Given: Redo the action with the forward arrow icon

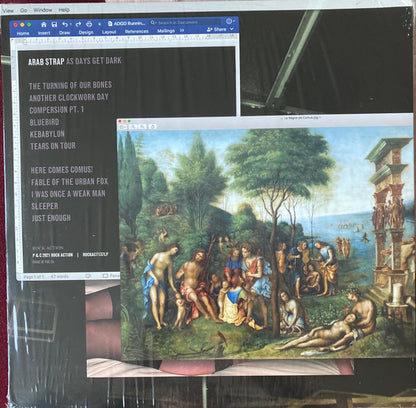Looking at the screenshot, I should 78,24.
